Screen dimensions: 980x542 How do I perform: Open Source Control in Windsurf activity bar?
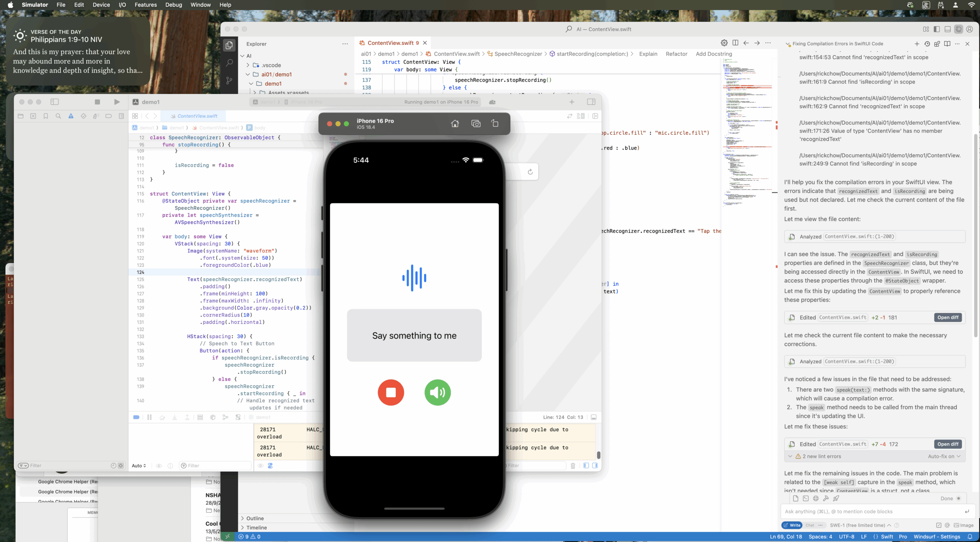229,80
